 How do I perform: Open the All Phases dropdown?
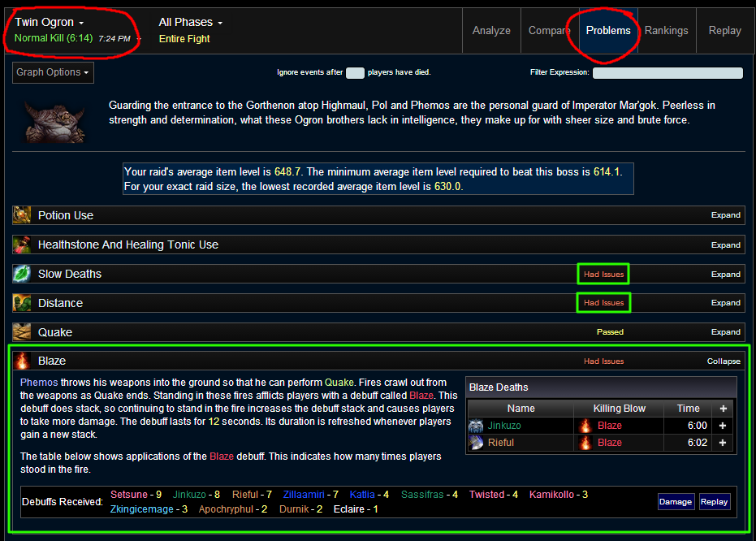click(x=191, y=22)
